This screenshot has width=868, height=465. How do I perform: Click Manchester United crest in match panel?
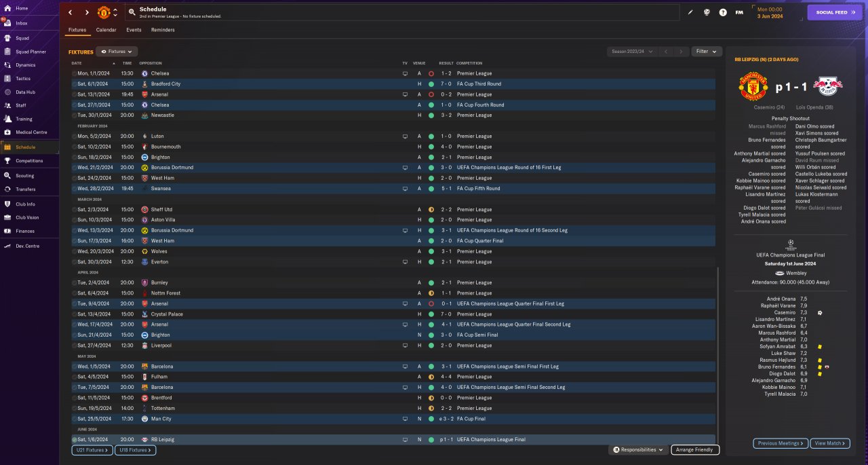point(753,87)
